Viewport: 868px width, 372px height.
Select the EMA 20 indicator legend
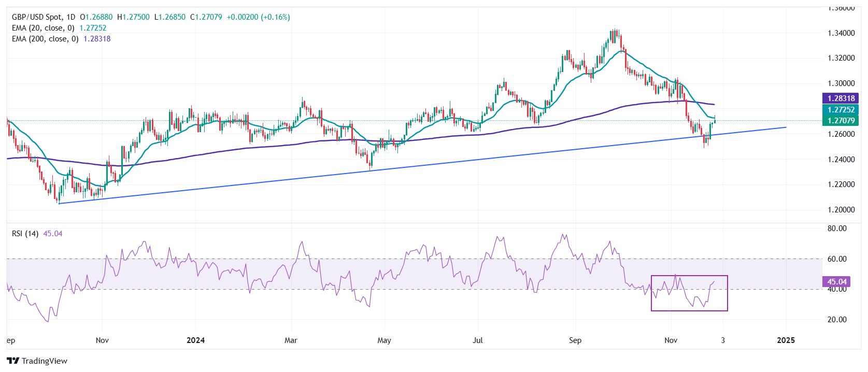[x=43, y=28]
